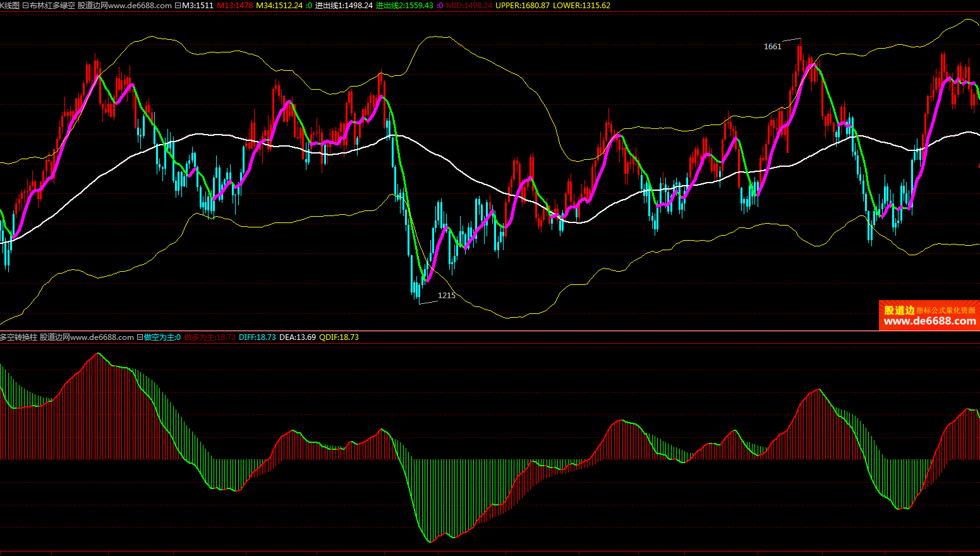
Task: Select the UPPER:1680.87 Bollinger label
Action: 522,6
